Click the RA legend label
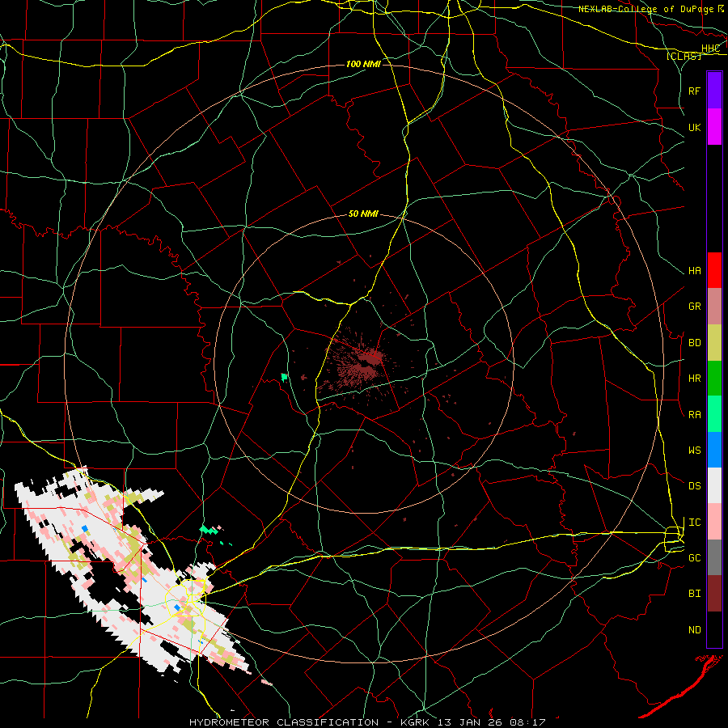 click(694, 415)
